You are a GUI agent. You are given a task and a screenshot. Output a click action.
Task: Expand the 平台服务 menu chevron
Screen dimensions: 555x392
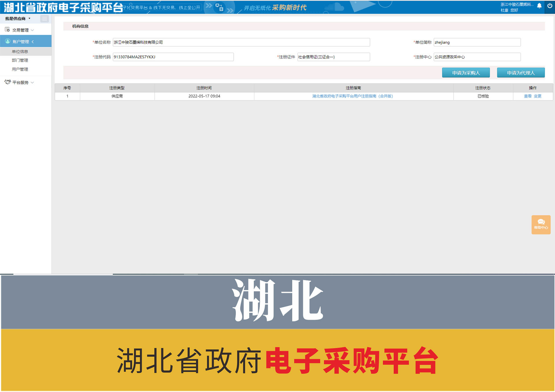click(32, 82)
